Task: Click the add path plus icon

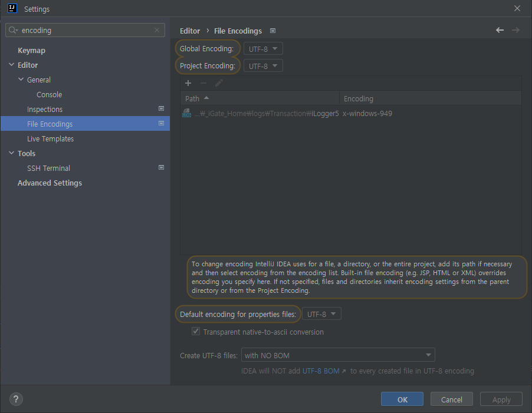Action: 188,83
